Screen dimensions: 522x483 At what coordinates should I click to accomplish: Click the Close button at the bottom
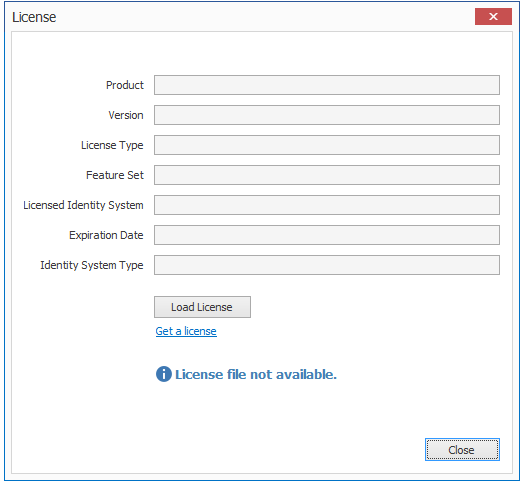462,450
